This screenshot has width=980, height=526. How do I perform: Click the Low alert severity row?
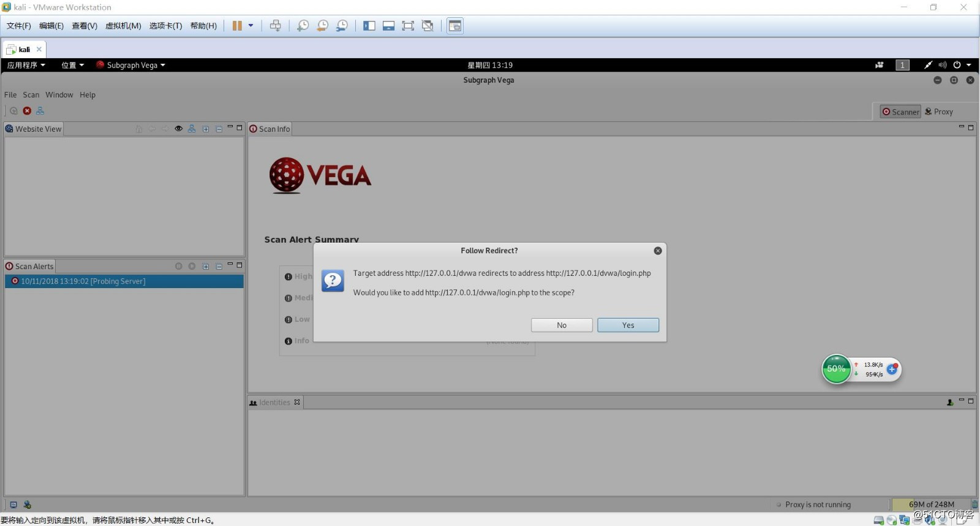297,319
